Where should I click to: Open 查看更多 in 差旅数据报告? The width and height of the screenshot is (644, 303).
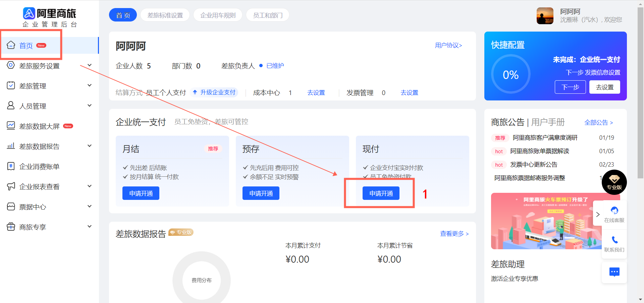pyautogui.click(x=454, y=233)
